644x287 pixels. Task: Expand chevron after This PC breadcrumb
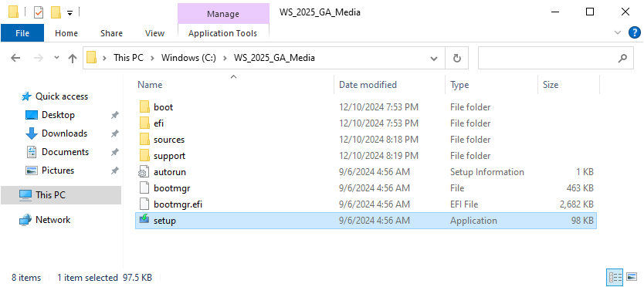tap(152, 58)
